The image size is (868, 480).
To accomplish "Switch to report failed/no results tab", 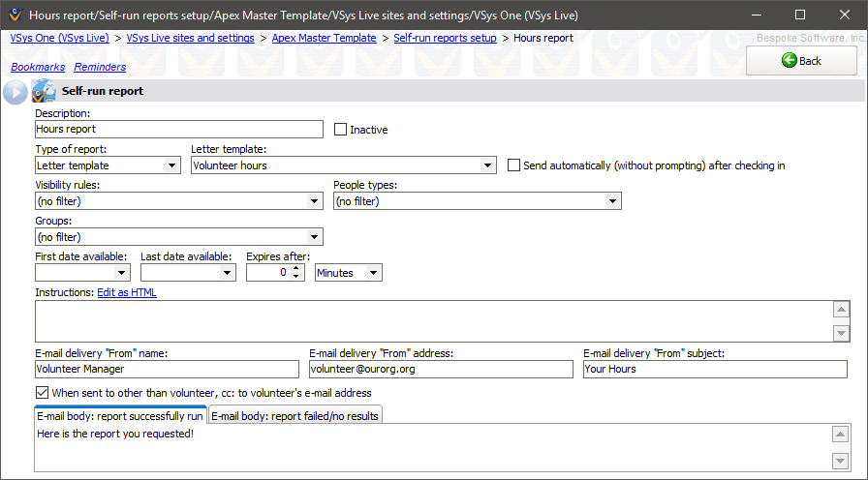I will [x=295, y=416].
